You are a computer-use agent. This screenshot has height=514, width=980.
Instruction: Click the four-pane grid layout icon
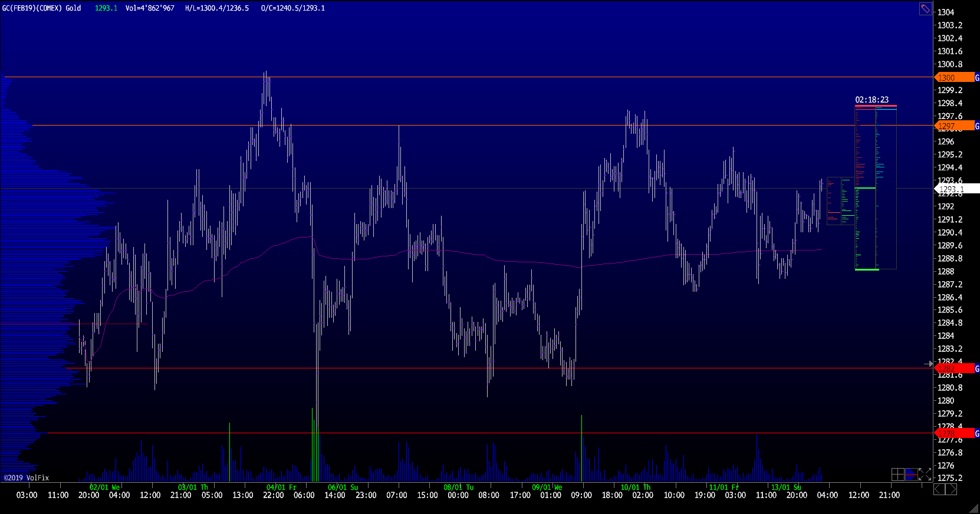pyautogui.click(x=897, y=475)
